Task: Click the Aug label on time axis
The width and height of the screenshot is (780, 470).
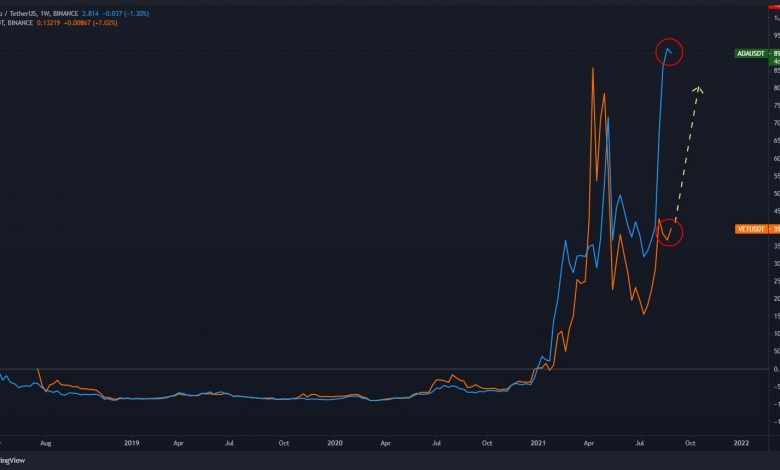Action: click(x=44, y=441)
